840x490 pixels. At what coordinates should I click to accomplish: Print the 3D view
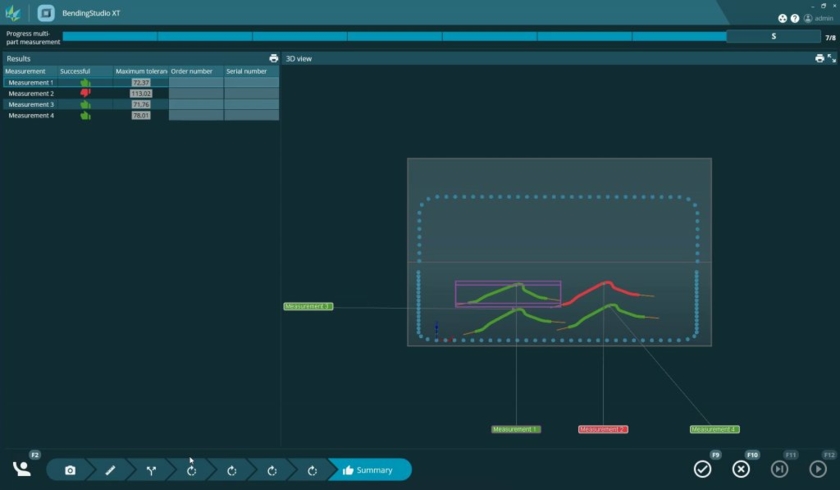[820, 58]
